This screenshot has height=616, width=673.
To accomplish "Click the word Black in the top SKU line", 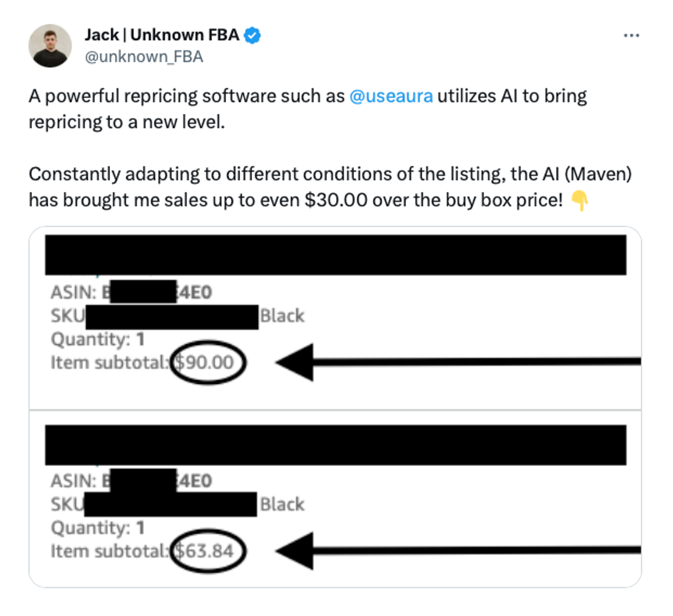I will [282, 316].
